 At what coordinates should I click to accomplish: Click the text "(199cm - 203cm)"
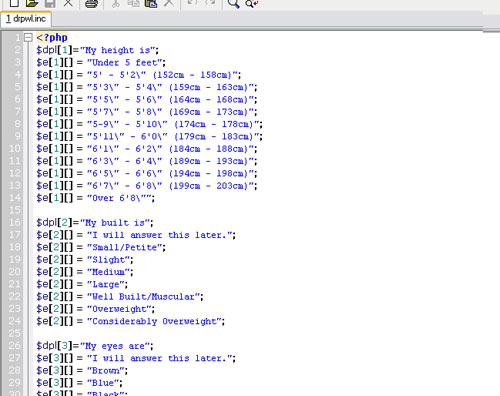208,186
